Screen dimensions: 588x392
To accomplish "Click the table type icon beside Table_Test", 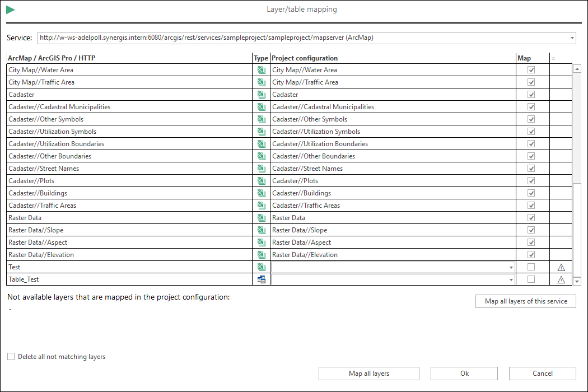I will tap(261, 279).
